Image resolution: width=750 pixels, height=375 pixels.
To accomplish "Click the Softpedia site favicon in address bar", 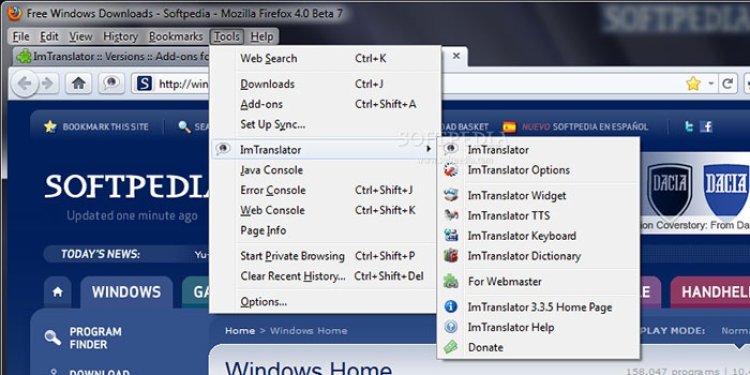I will (144, 84).
